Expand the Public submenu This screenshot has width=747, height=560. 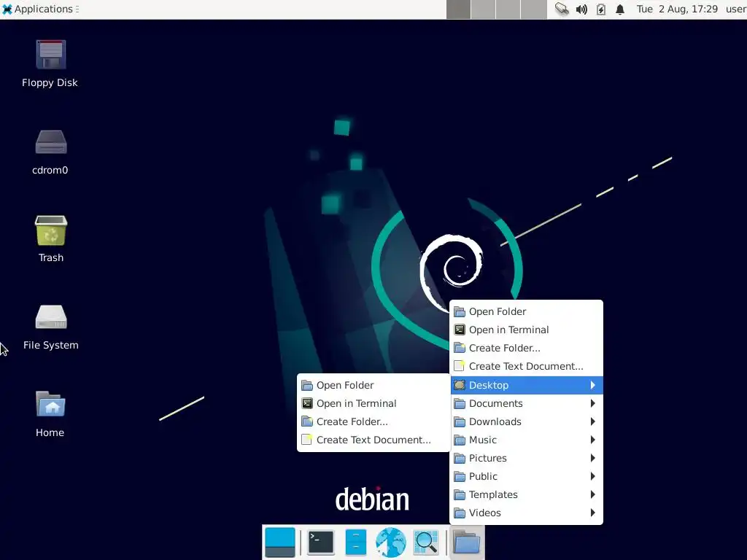click(x=527, y=476)
